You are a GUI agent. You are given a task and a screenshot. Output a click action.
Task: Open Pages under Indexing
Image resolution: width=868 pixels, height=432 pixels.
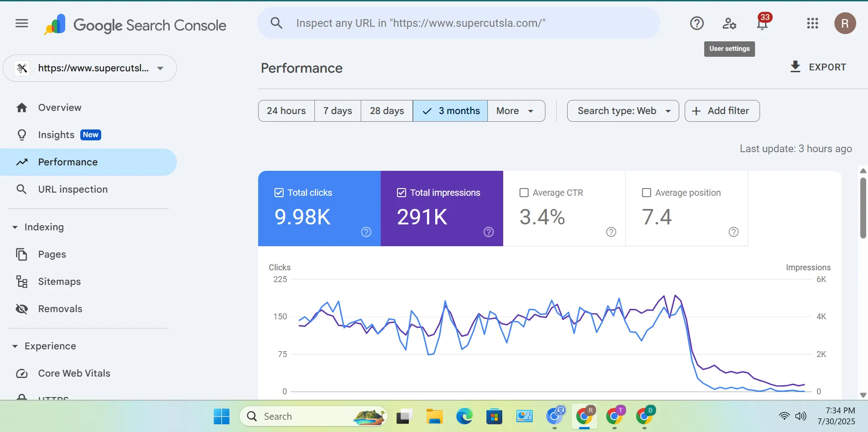click(x=88, y=254)
